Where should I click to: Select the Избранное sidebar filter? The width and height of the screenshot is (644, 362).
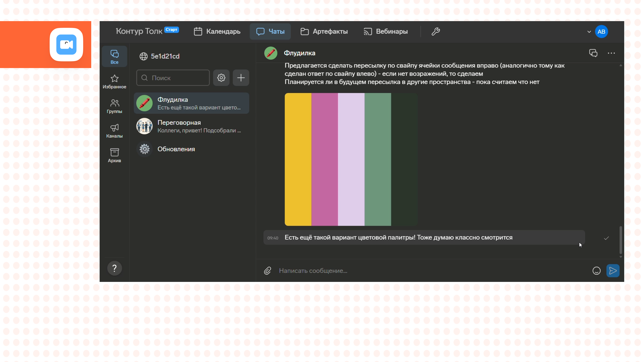tap(115, 81)
